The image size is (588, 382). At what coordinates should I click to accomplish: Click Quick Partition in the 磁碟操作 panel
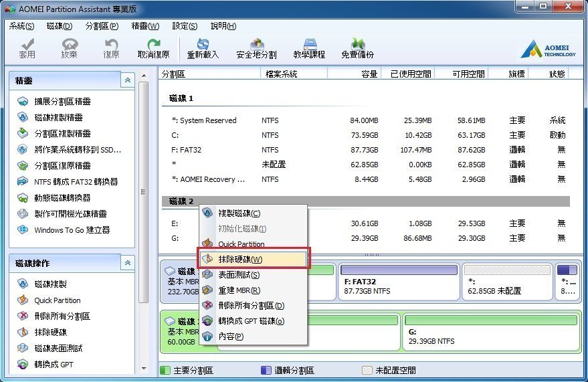(49, 300)
